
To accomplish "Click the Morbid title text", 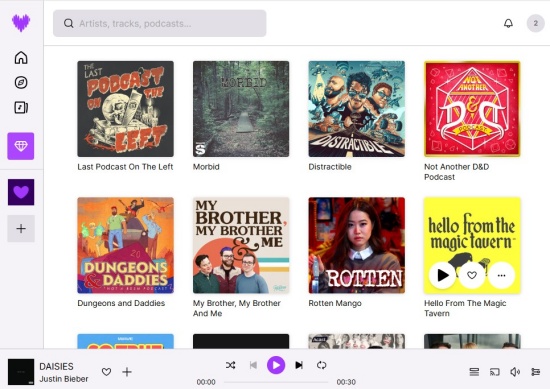I will (206, 167).
